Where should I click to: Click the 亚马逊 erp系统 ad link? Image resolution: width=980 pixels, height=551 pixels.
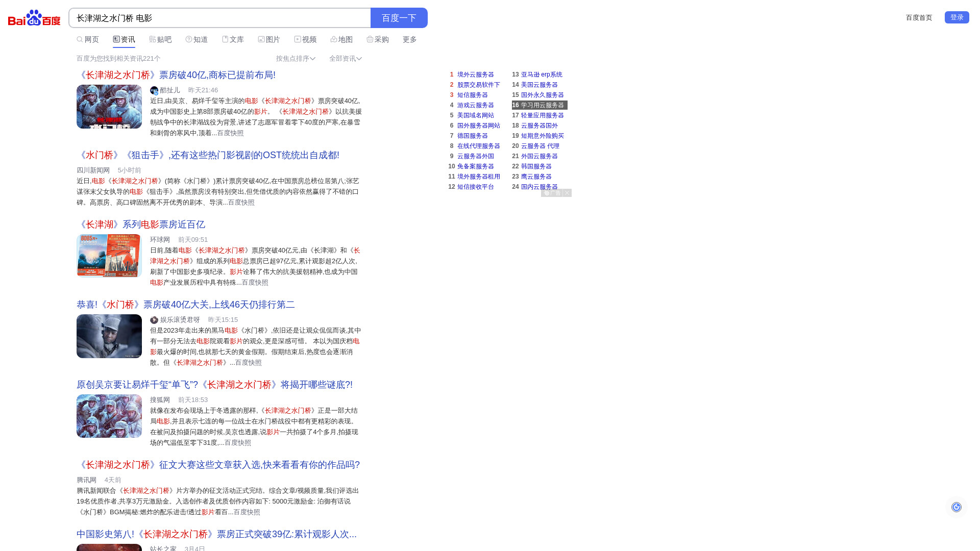tap(542, 74)
